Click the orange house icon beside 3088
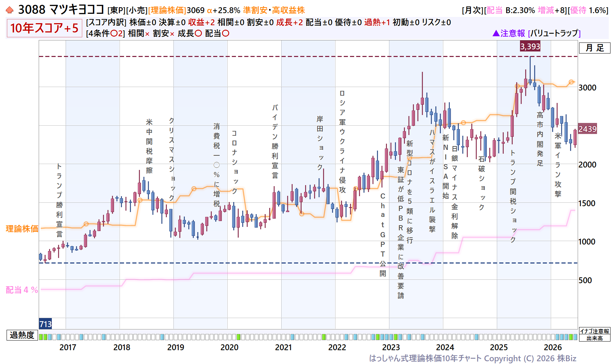 [x=10, y=10]
